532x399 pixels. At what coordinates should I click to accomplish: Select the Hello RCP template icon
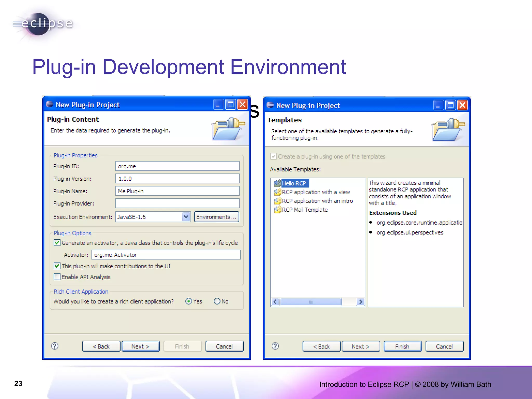point(278,183)
